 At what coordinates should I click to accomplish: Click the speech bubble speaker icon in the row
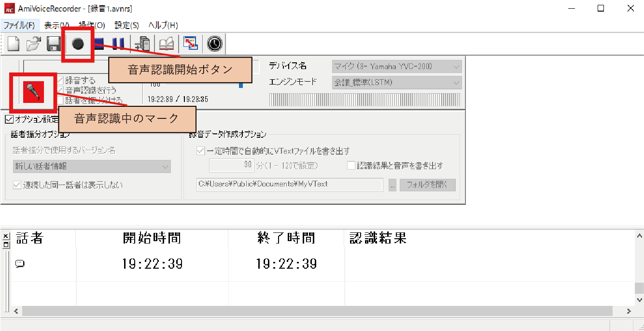click(20, 264)
